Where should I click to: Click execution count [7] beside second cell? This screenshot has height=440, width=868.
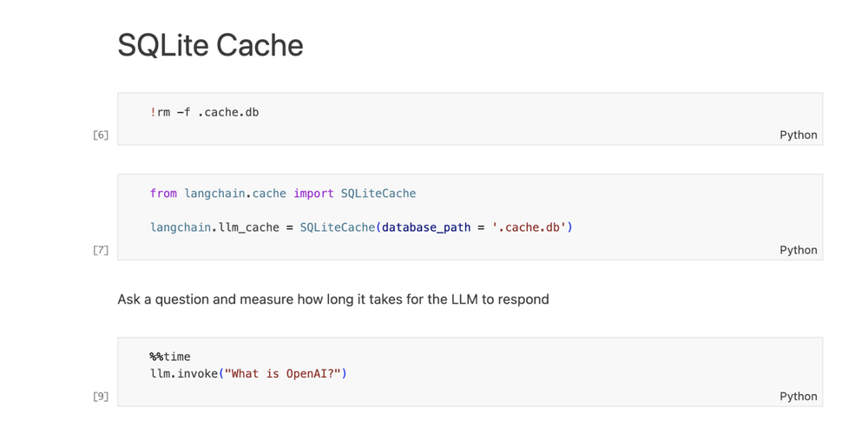pyautogui.click(x=101, y=250)
